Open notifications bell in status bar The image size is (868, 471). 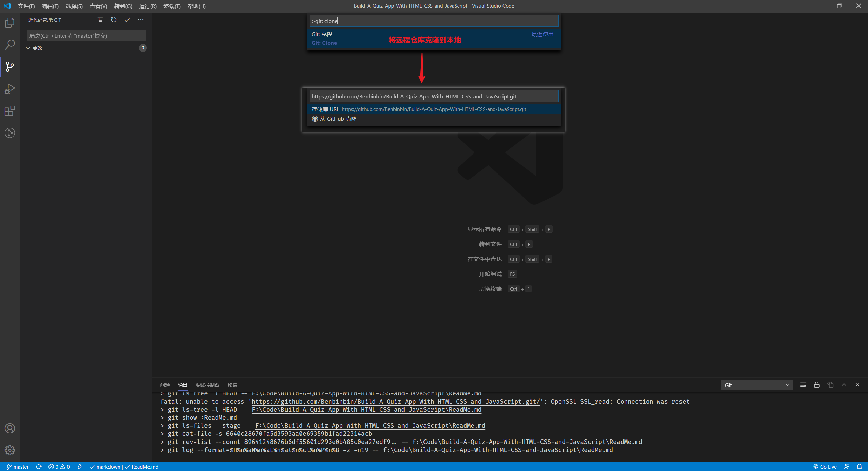pyautogui.click(x=859, y=467)
